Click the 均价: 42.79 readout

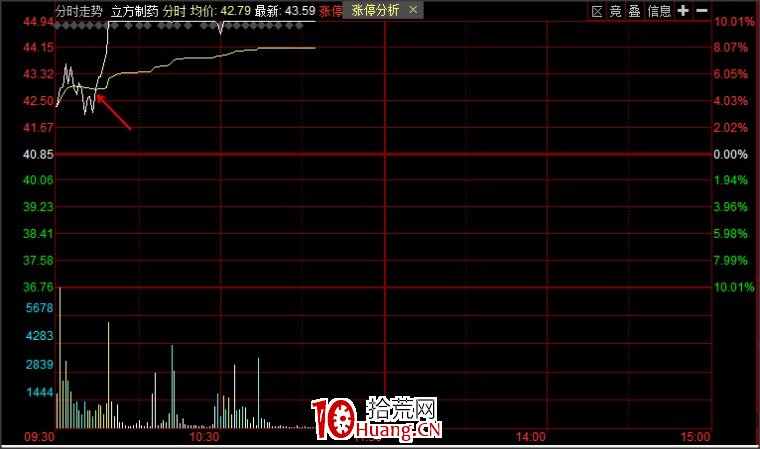[x=221, y=11]
